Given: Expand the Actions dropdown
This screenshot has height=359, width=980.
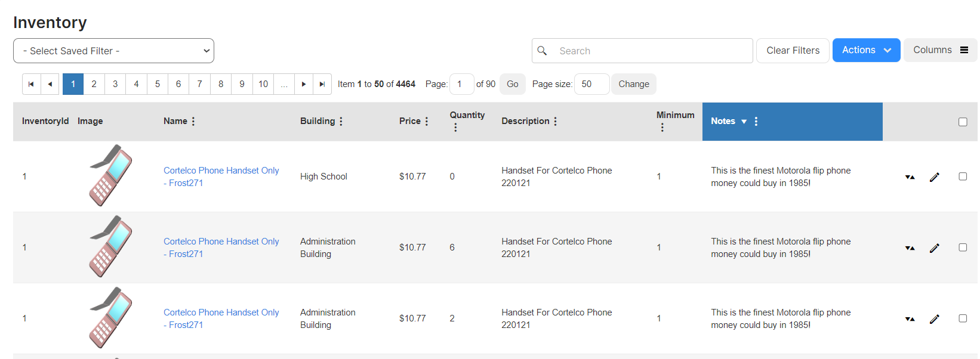Looking at the screenshot, I should [866, 50].
